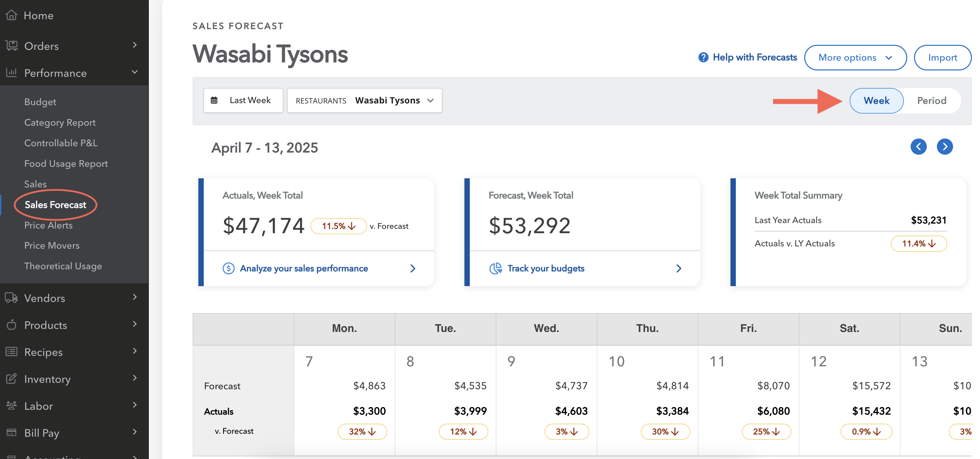Expand the Labor menu chevron
This screenshot has width=980, height=459.
point(135,405)
